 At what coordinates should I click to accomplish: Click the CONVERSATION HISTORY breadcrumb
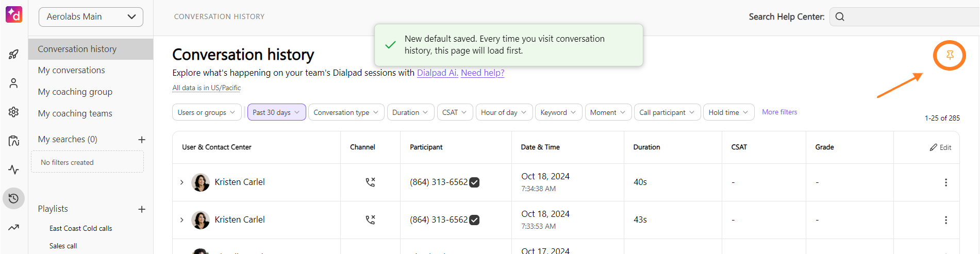tap(219, 16)
